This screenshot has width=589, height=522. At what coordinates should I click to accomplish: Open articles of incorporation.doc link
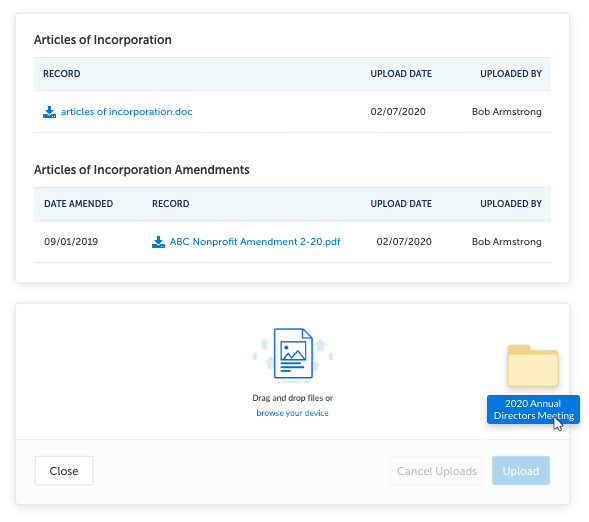pos(127,112)
